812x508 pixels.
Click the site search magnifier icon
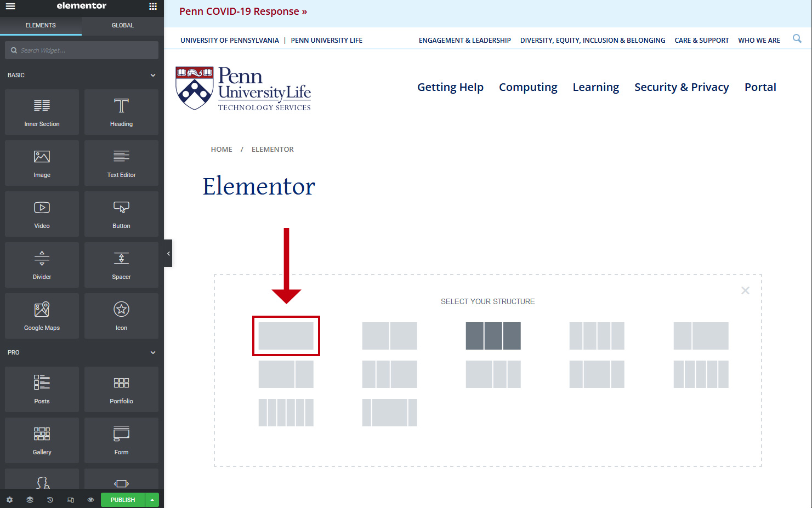click(x=797, y=38)
